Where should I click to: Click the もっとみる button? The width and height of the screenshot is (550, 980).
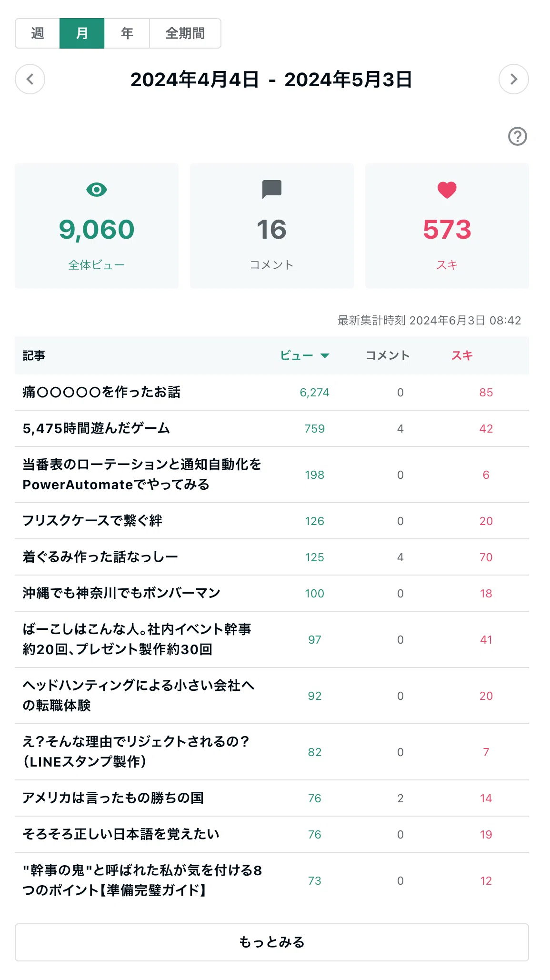coord(272,942)
